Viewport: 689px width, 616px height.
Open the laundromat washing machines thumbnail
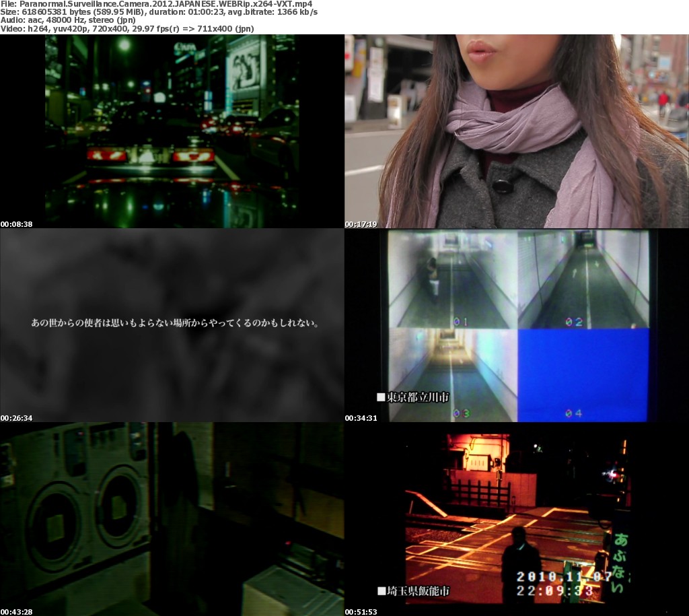[x=172, y=518]
